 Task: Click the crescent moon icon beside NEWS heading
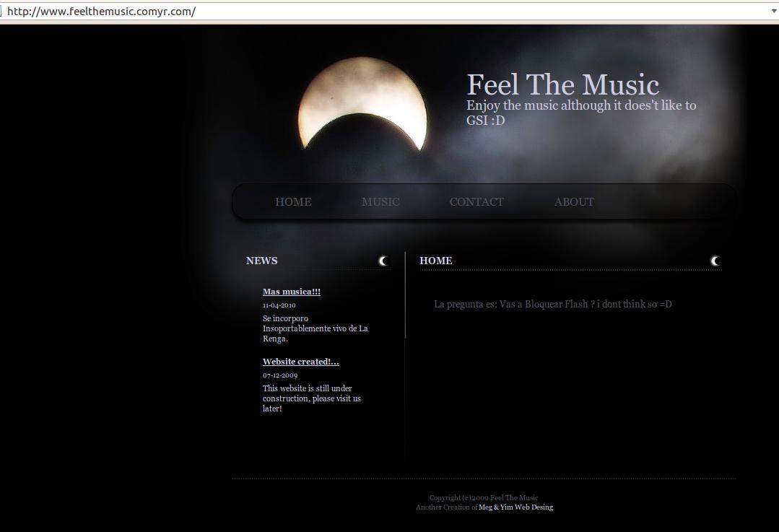coord(383,261)
